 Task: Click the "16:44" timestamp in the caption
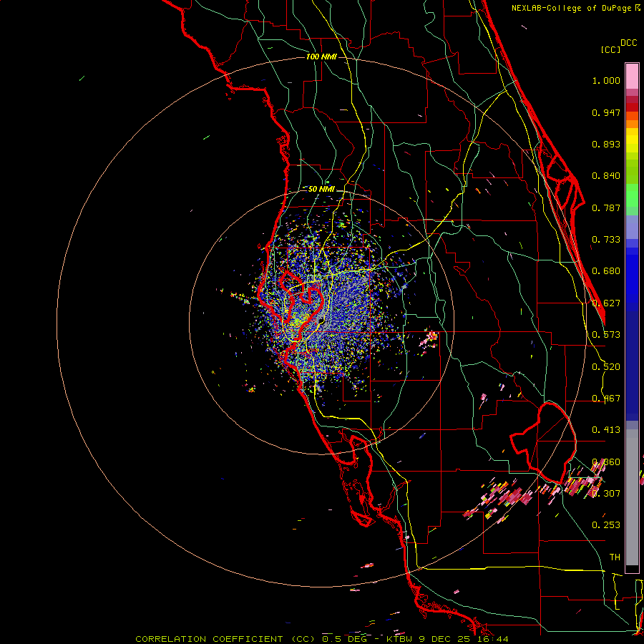(493, 639)
